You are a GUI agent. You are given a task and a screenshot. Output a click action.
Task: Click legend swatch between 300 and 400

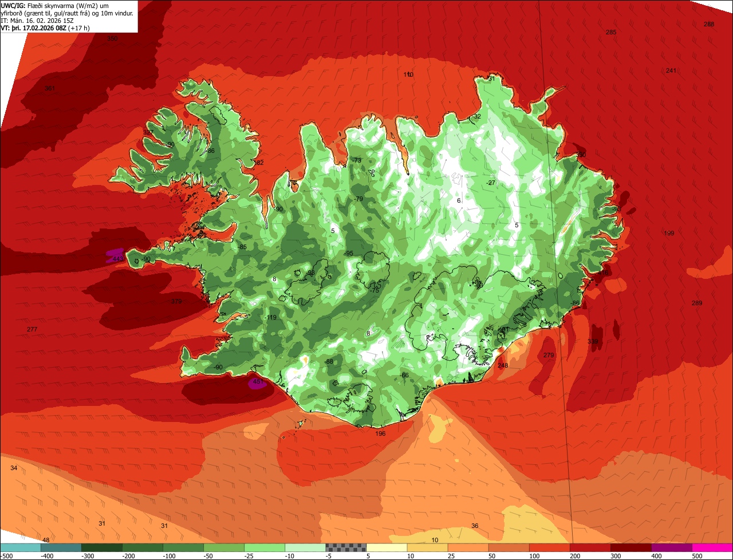(631, 548)
